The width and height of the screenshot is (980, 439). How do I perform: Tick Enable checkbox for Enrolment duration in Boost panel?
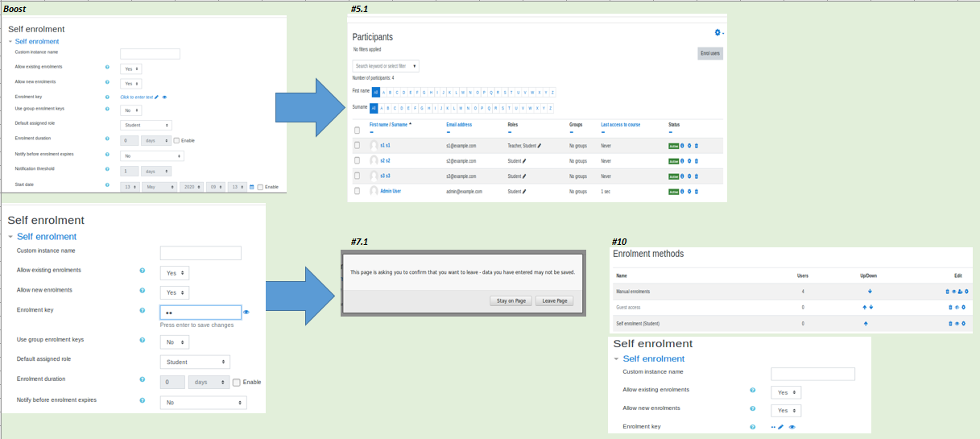(176, 140)
